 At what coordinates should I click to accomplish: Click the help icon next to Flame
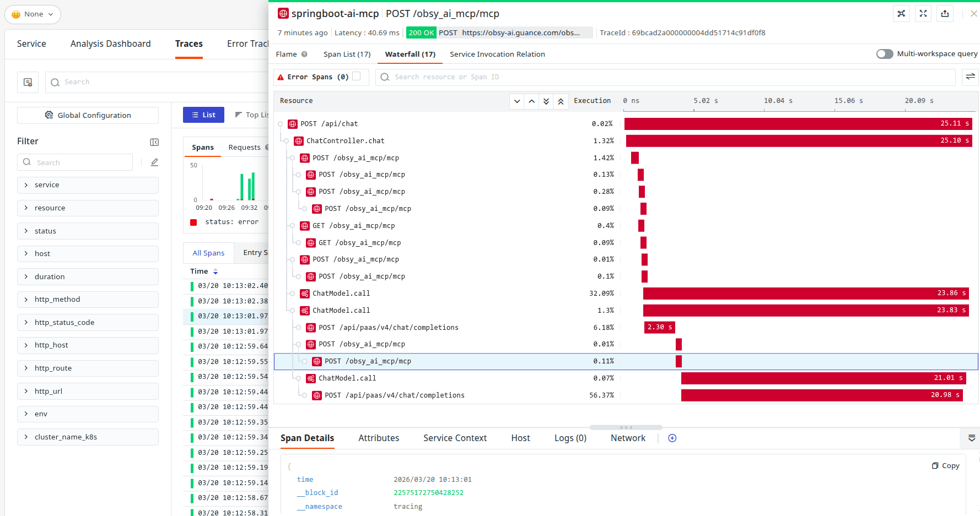[304, 54]
